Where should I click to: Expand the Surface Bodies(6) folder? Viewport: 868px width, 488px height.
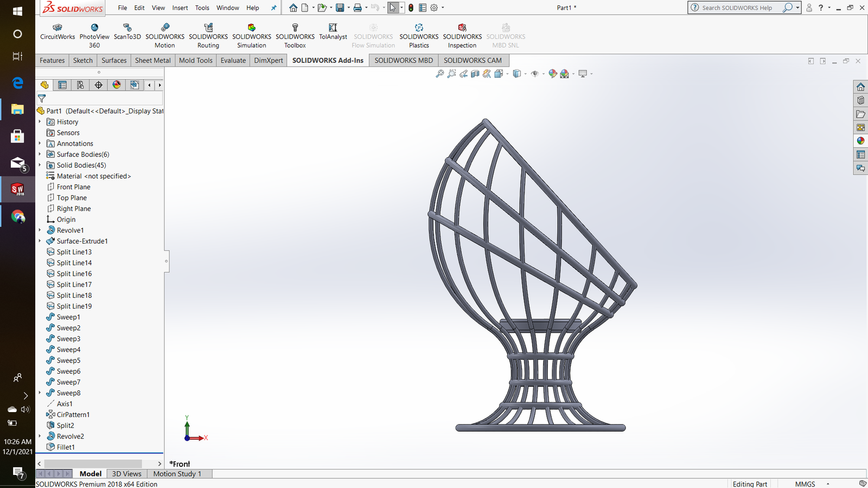(40, 155)
